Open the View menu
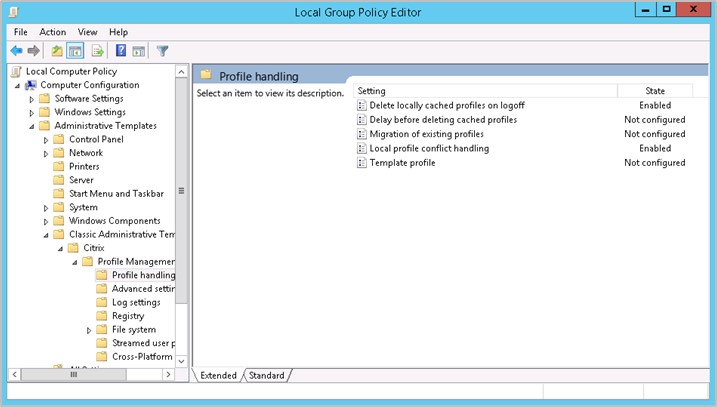Viewport: 717px width, 407px height. coord(88,32)
